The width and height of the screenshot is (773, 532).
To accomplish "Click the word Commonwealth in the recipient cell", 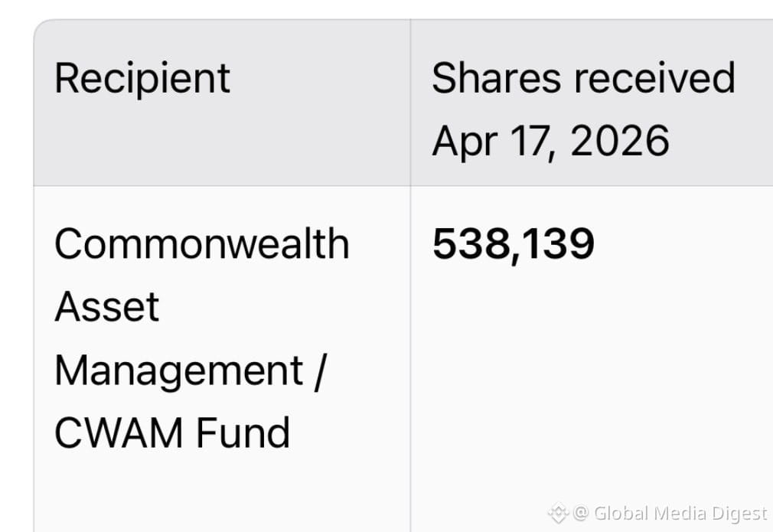I will pos(201,243).
